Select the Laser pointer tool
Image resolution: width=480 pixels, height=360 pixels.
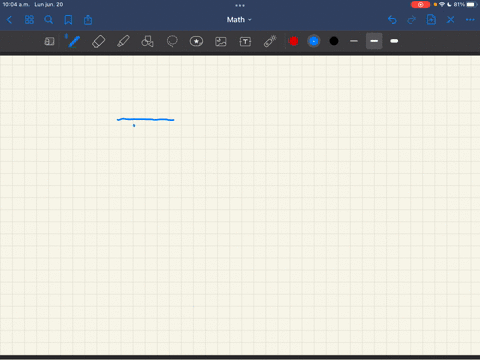coord(270,41)
